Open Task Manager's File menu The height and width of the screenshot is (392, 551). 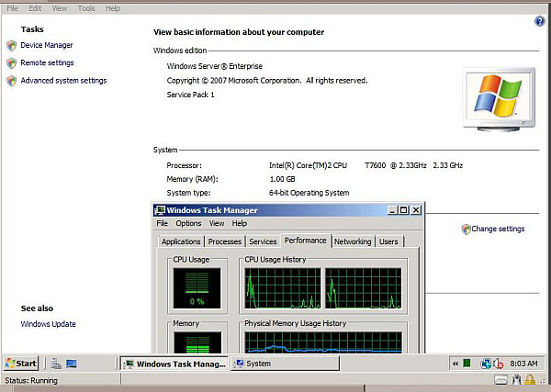pos(162,223)
